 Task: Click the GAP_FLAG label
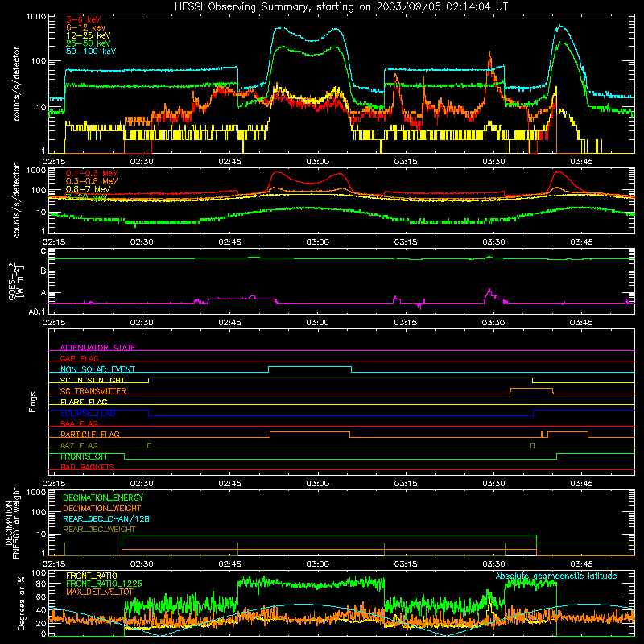(79, 358)
